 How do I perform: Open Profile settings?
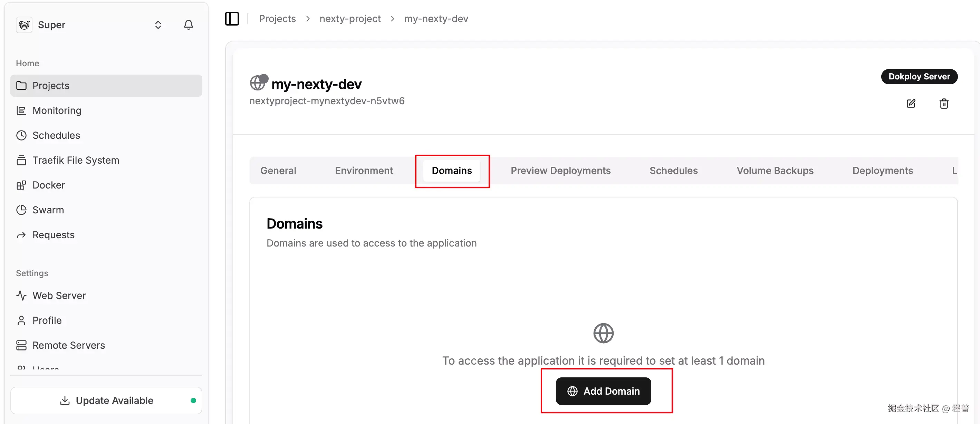coord(47,320)
